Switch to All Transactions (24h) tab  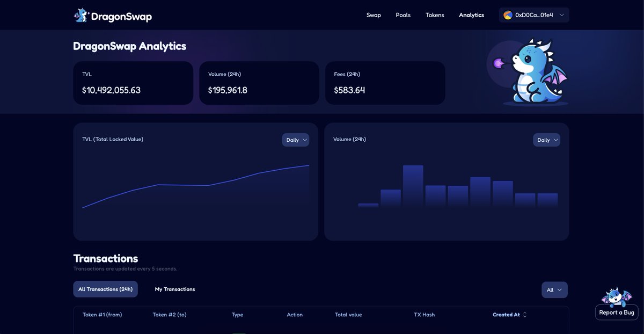105,289
